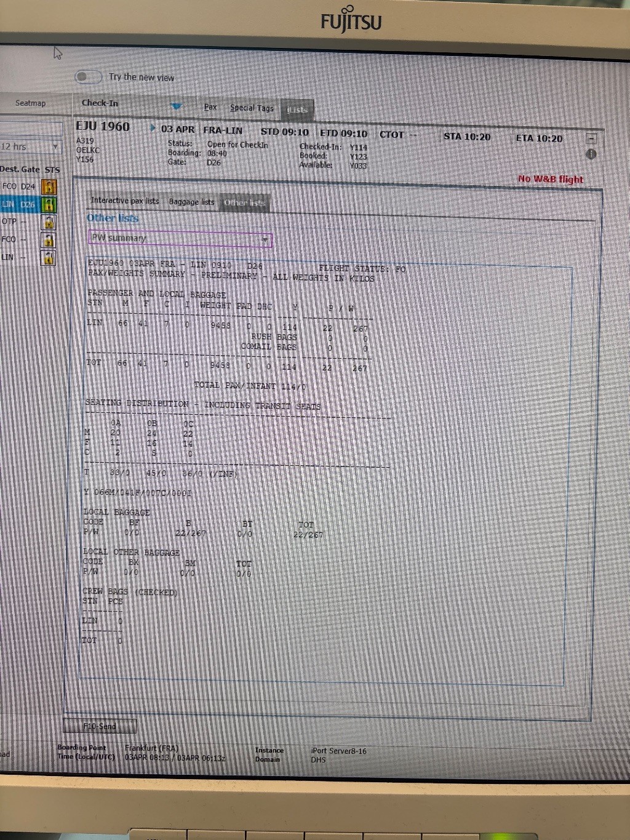Click the lock icon in last LIN row

[48, 258]
